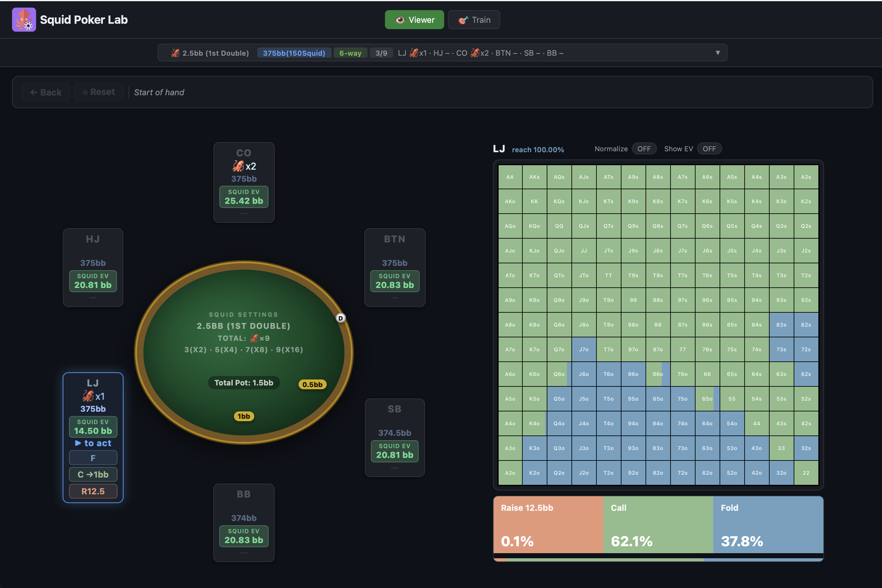Click the squid icon on LJ seat
Screen dimensions: 882x588
88,396
